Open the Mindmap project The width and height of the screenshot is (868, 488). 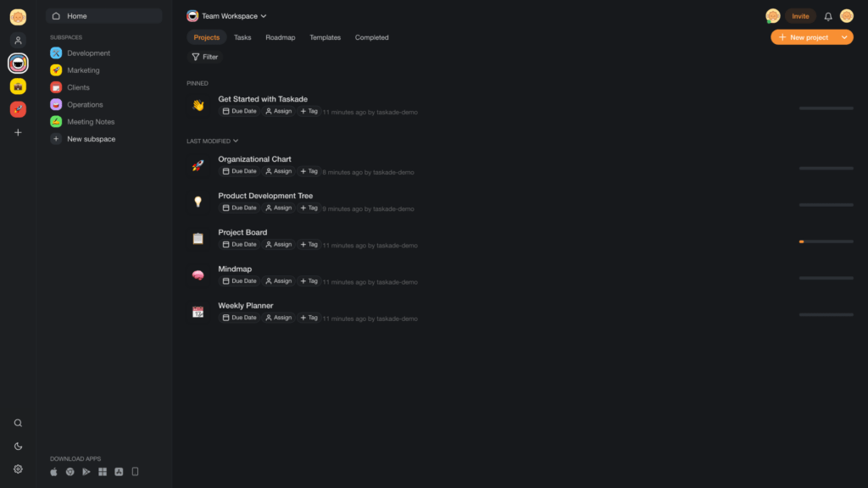235,269
